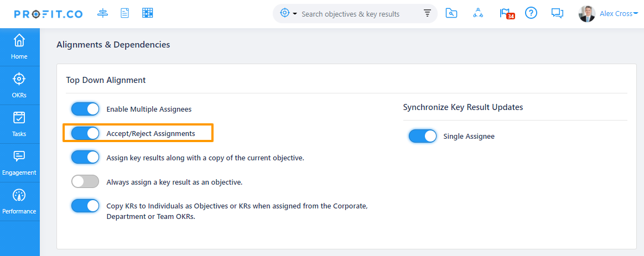This screenshot has height=256, width=644.
Task: Open the folder search icon
Action: point(451,13)
